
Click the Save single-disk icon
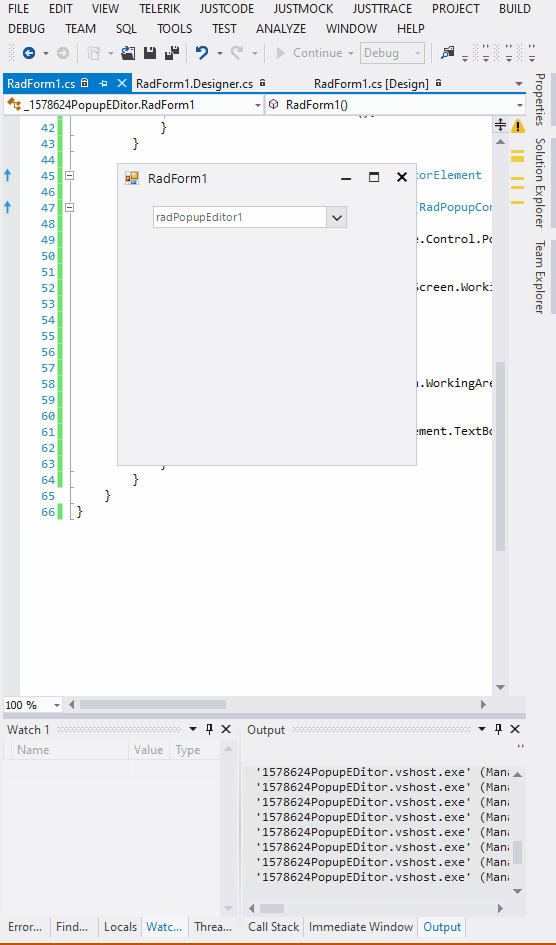click(150, 53)
